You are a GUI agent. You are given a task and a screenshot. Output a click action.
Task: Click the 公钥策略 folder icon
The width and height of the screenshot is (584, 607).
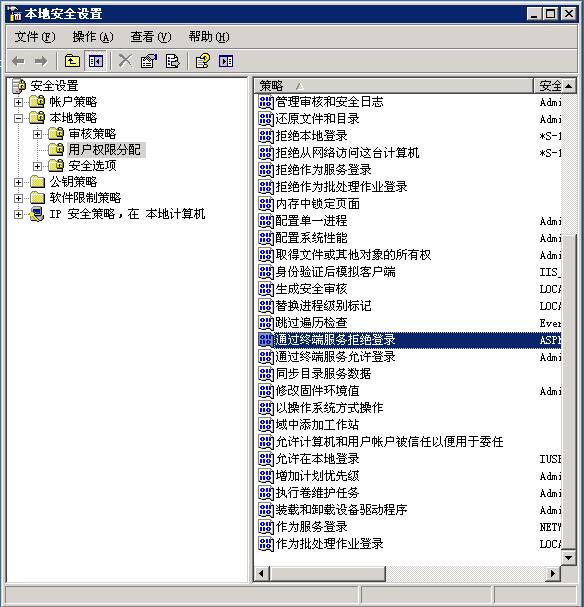38,182
